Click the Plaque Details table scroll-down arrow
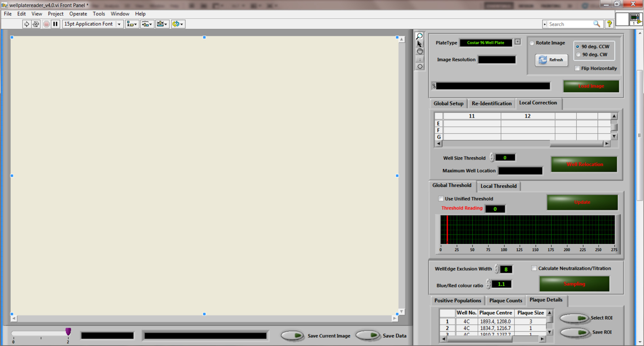Screen dimensions: 644x346 pyautogui.click(x=550, y=332)
